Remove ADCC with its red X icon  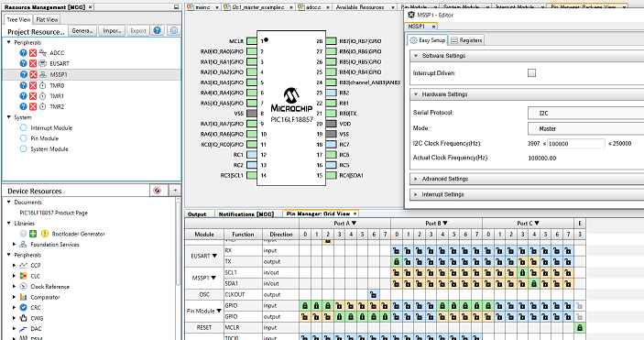(x=33, y=52)
